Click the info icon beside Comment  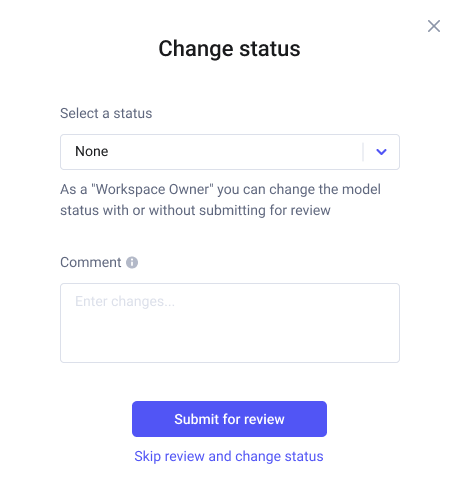[132, 262]
